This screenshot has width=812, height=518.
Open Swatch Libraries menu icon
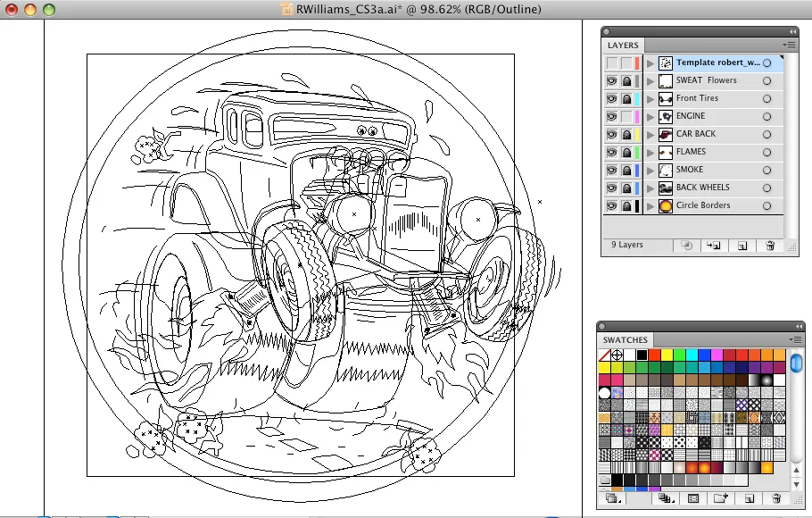[x=613, y=499]
